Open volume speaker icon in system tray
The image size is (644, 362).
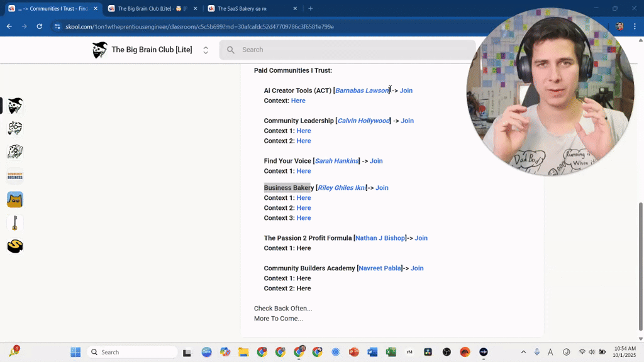[x=592, y=352]
